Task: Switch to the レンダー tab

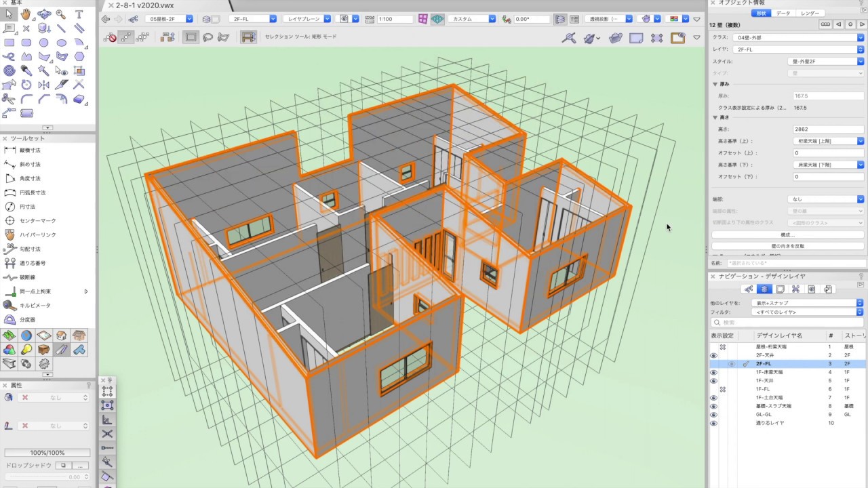Action: point(810,13)
